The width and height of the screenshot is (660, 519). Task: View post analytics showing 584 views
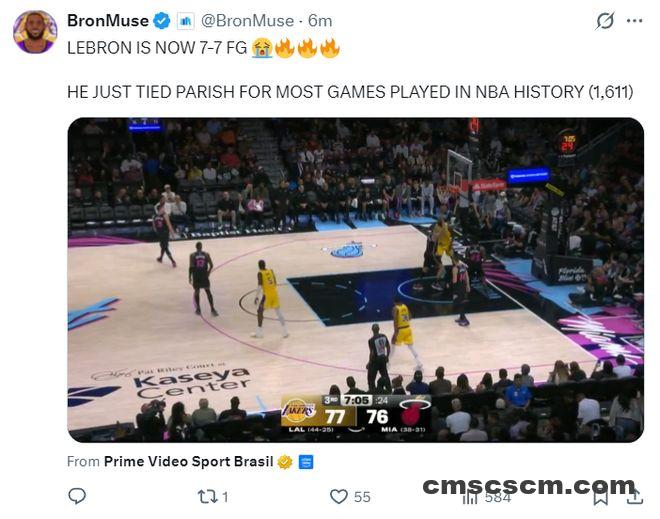(486, 498)
